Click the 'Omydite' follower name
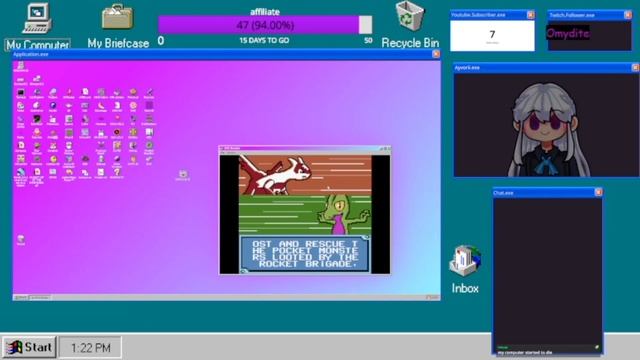Viewport: 640px width, 360px height. click(568, 33)
